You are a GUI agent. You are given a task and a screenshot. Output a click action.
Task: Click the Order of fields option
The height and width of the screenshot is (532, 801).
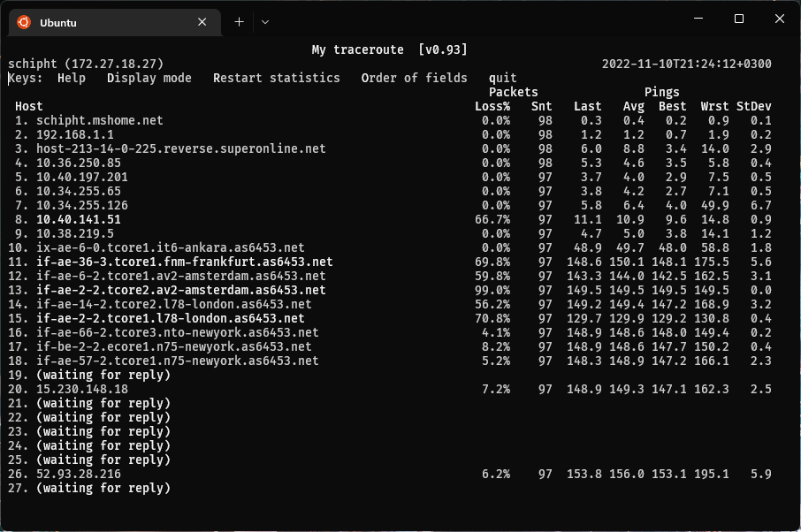[415, 78]
